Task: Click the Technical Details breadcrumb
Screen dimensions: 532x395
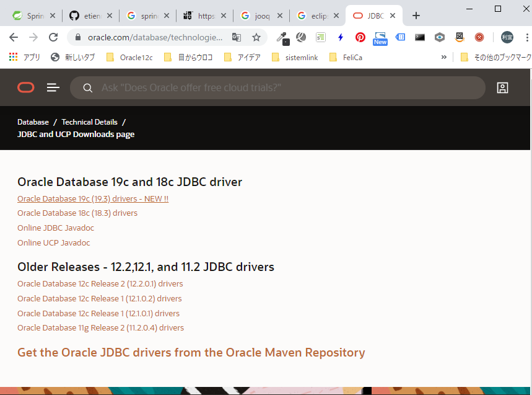Action: click(89, 122)
